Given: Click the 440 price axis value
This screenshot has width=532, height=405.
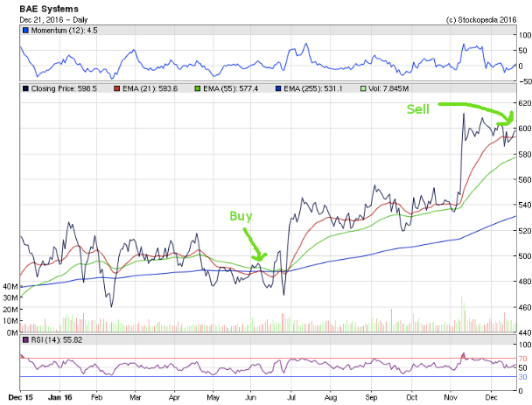Looking at the screenshot, I should [524, 332].
